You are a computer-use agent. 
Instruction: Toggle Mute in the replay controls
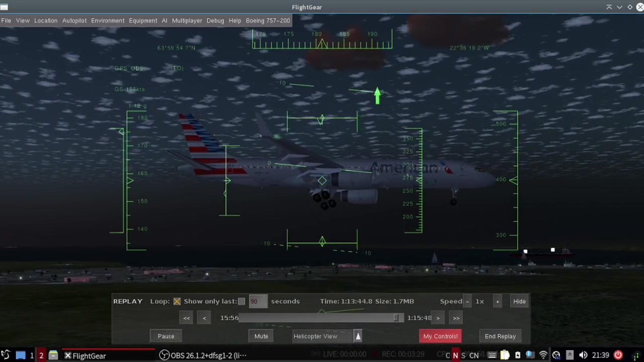click(x=261, y=336)
